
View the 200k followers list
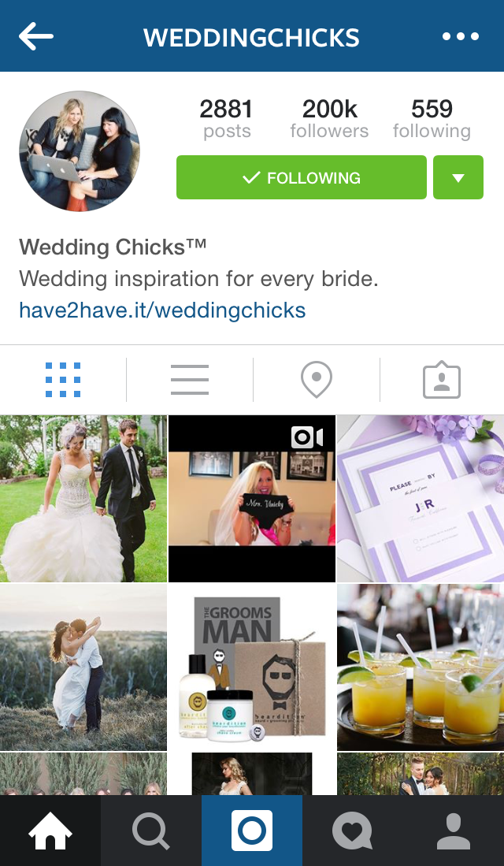coord(329,118)
